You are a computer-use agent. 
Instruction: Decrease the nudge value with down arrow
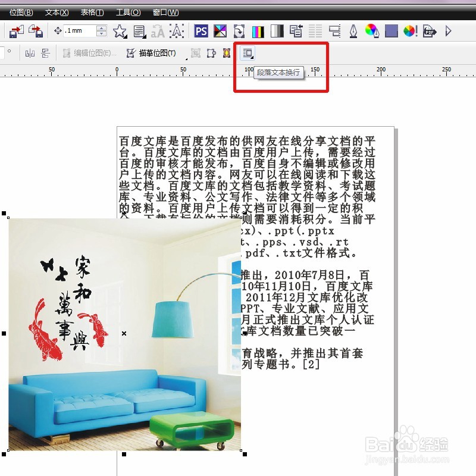click(101, 34)
